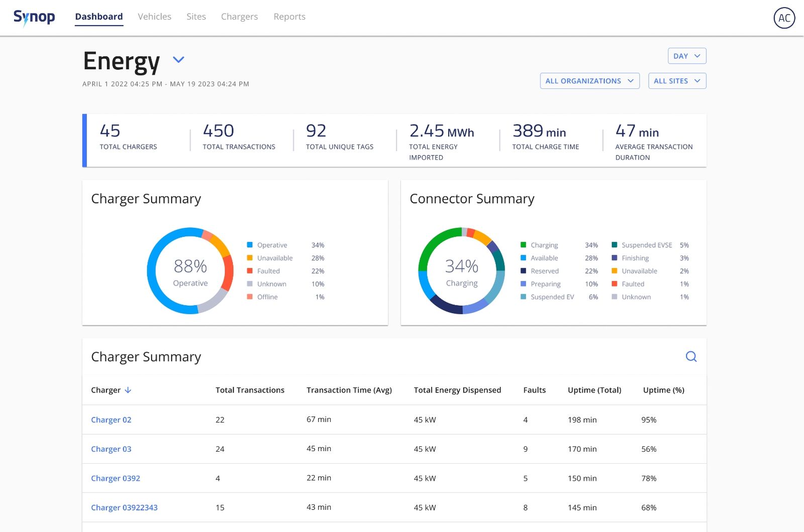Expand the ALL ORGANIZATIONS dropdown
804x532 pixels.
589,80
